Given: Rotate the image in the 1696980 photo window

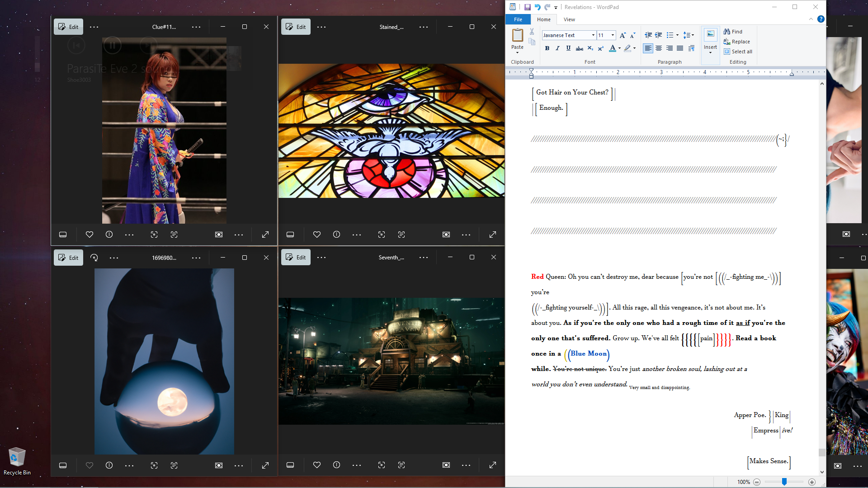Looking at the screenshot, I should tap(94, 258).
